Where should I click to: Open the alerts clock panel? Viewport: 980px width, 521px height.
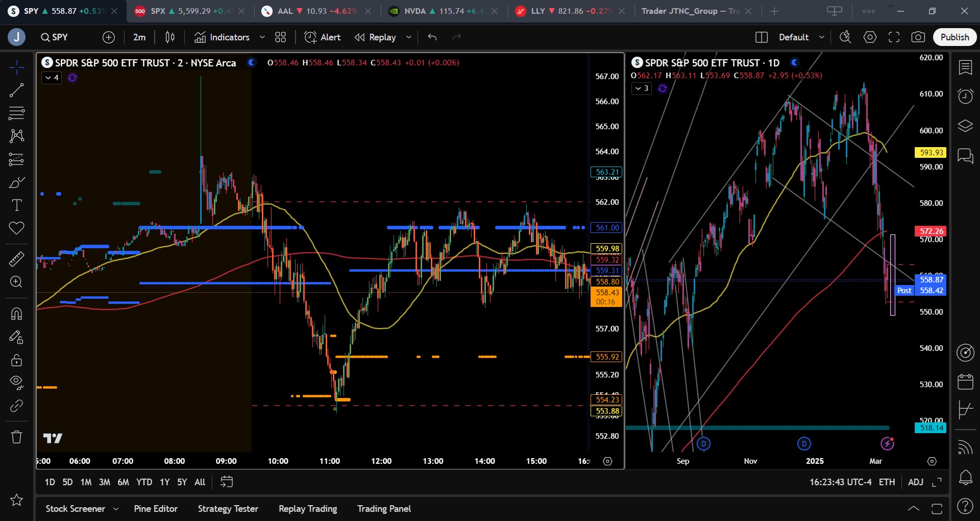pos(965,96)
